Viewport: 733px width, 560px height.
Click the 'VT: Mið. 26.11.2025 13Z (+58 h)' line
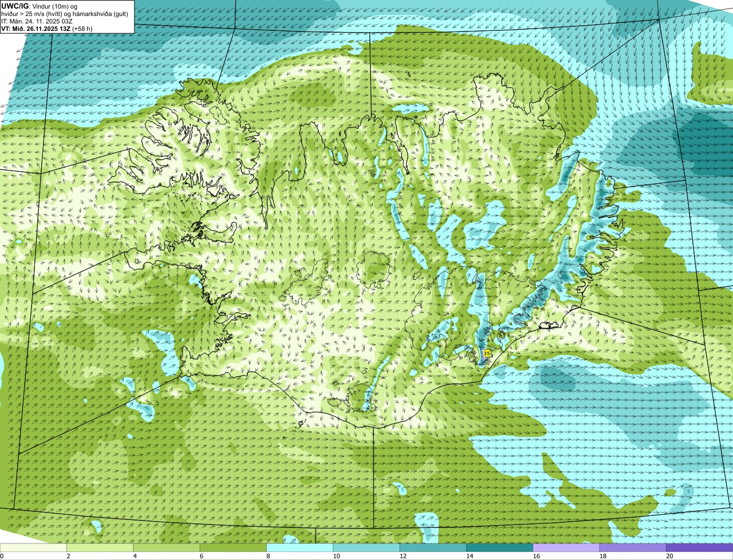[47, 29]
